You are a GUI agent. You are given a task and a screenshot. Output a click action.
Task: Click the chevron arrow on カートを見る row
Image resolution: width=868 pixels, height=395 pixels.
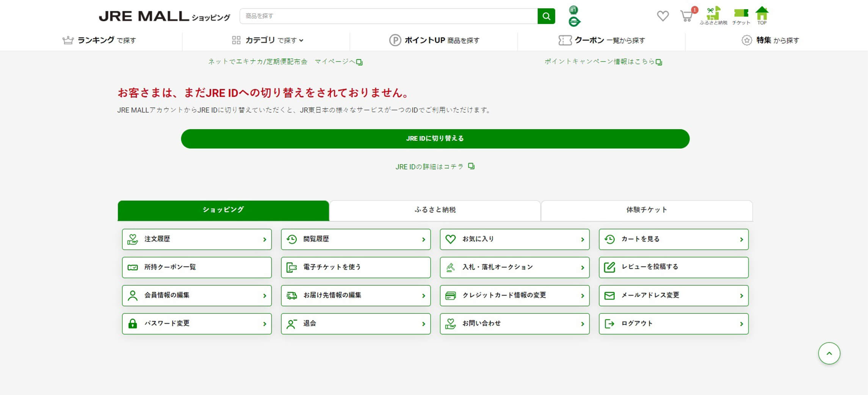(741, 240)
